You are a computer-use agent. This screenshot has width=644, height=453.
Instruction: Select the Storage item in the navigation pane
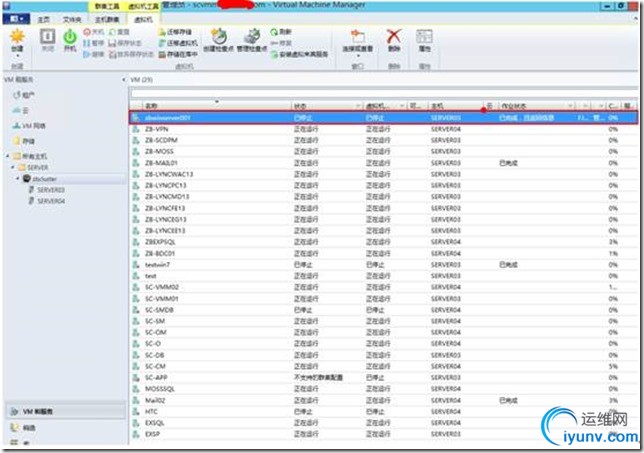click(x=24, y=141)
